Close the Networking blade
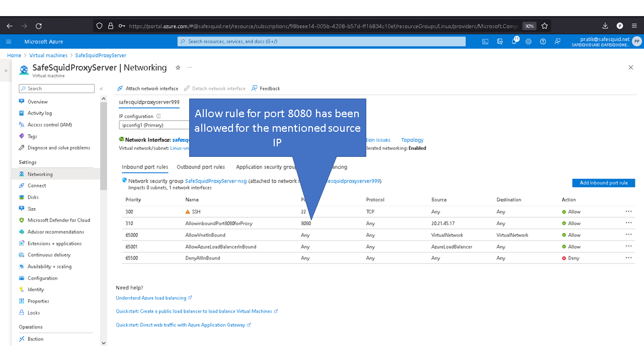The height and width of the screenshot is (362, 644). coord(631,67)
